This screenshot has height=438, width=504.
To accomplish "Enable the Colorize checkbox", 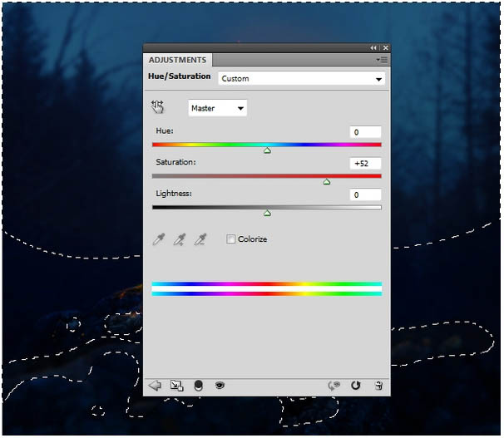I will 230,239.
